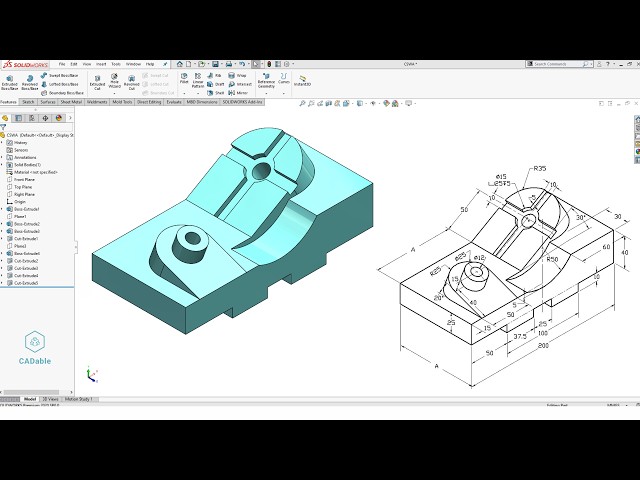Select the Draft feature
Viewport: 640px width, 480px height.
(x=216, y=84)
